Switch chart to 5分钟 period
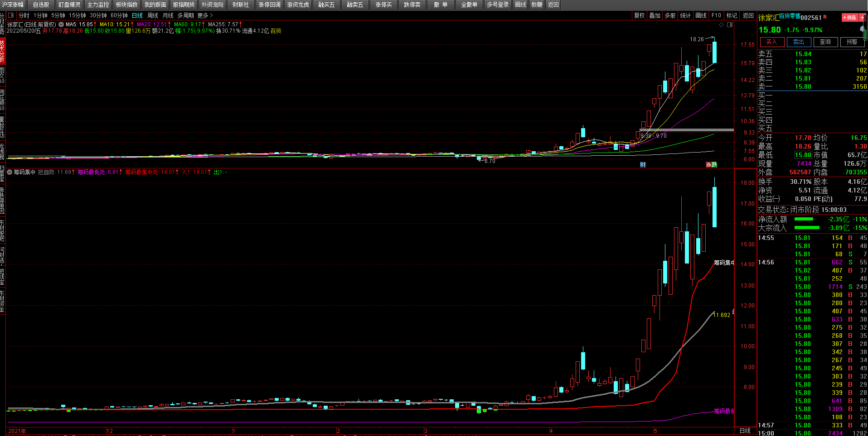 point(58,15)
